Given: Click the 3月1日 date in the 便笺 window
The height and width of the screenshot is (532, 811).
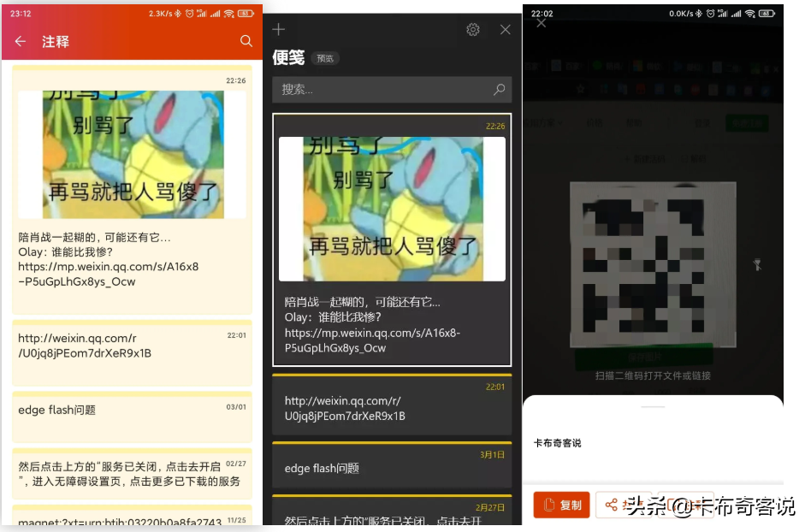Looking at the screenshot, I should [x=492, y=454].
